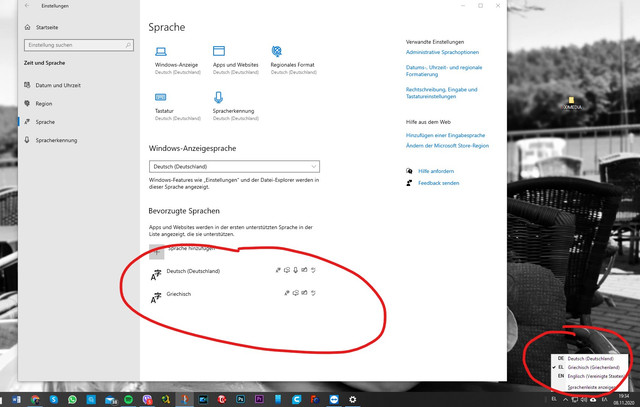Open Administrative Sprachoptionen link

click(x=442, y=52)
